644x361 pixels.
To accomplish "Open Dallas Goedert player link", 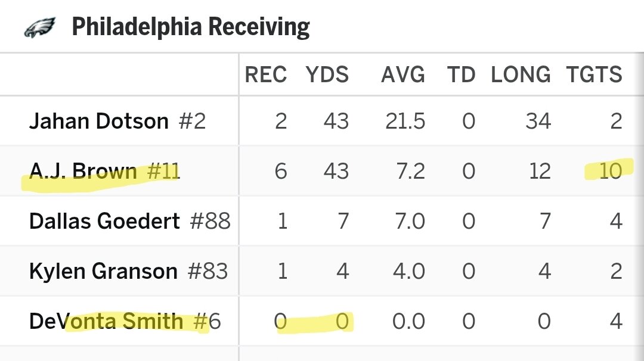I will click(x=104, y=222).
